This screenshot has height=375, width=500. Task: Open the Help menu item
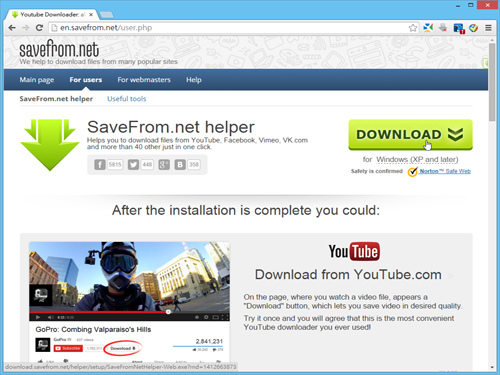point(194,80)
